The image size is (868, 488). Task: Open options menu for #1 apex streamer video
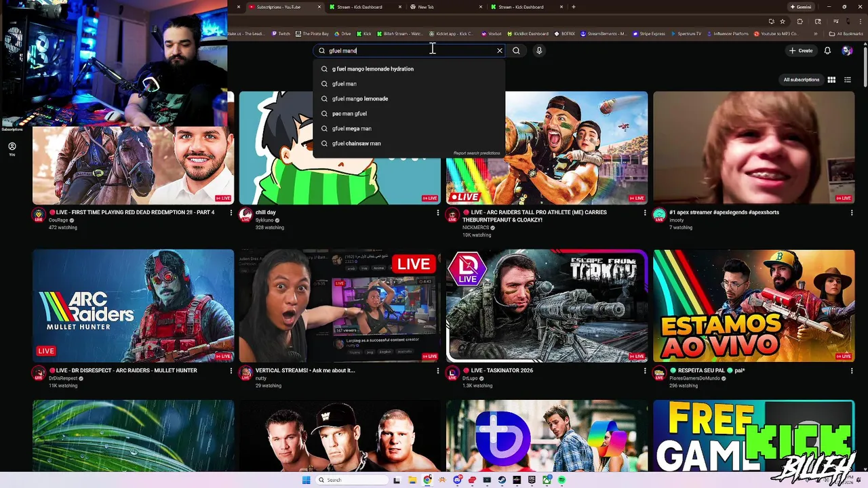pyautogui.click(x=852, y=213)
